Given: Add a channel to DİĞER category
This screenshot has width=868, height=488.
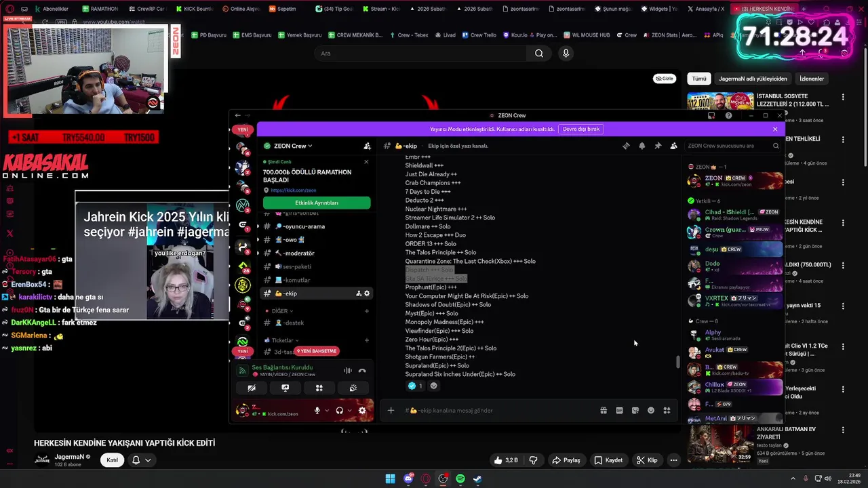Looking at the screenshot, I should [x=367, y=311].
